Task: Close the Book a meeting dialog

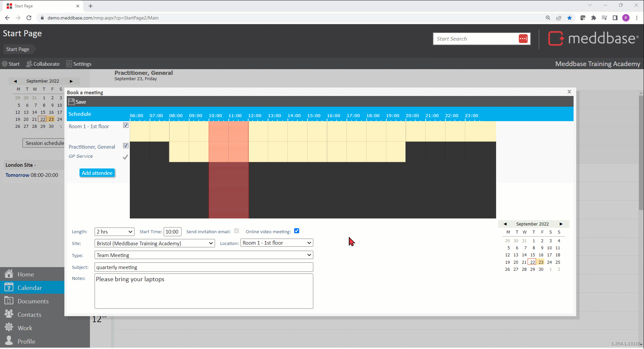Action: pos(569,92)
